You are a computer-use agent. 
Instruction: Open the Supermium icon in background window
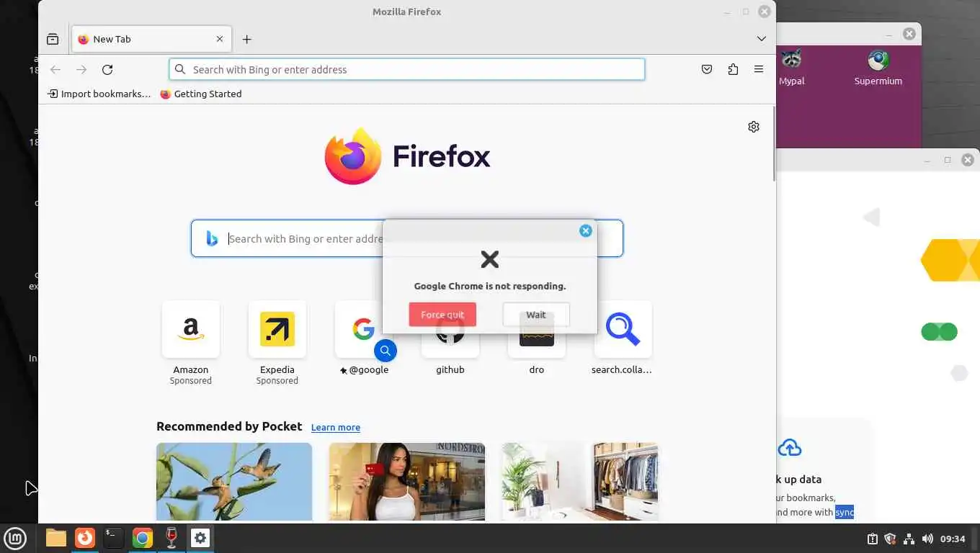(878, 67)
